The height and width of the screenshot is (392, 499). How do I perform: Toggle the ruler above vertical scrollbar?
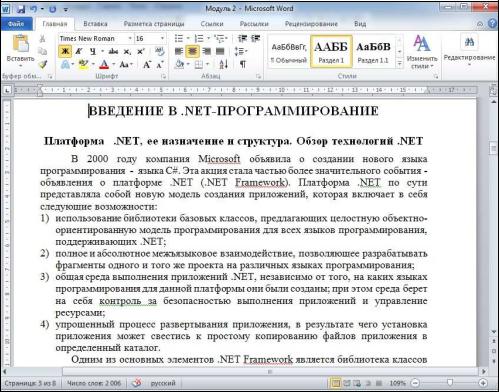click(x=493, y=90)
